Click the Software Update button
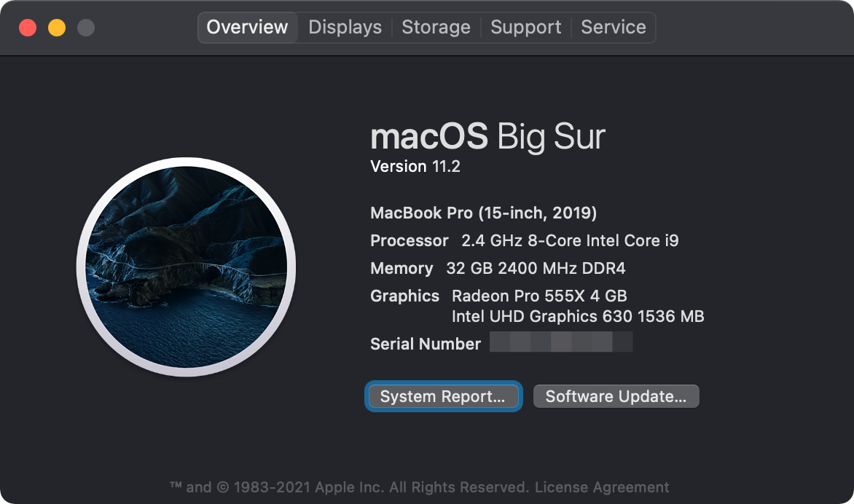The width and height of the screenshot is (854, 504). [616, 396]
